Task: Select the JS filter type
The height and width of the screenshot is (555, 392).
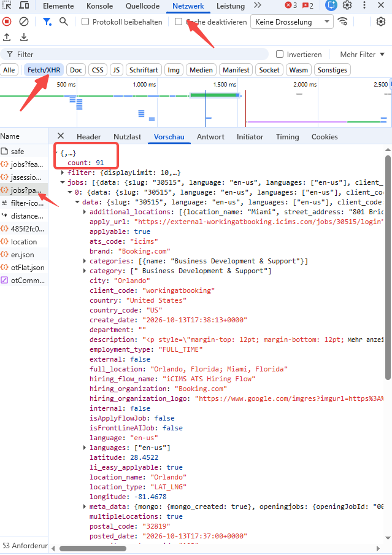Action: [117, 70]
